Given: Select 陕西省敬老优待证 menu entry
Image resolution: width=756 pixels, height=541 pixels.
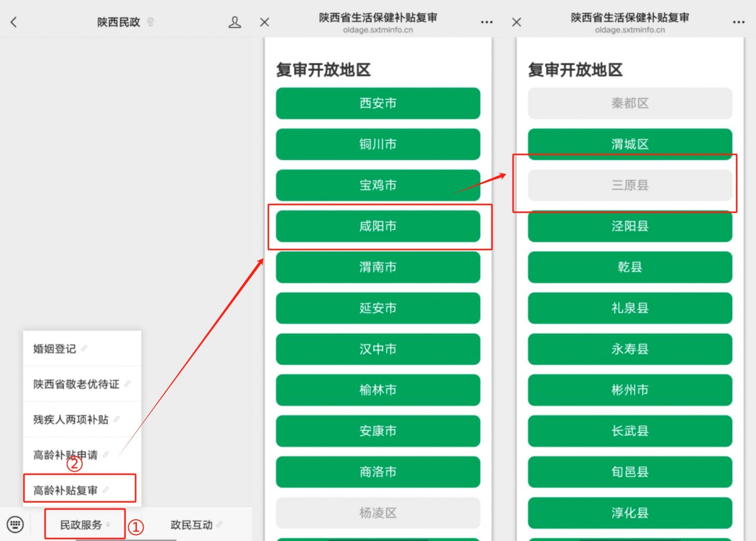Looking at the screenshot, I should point(82,384).
